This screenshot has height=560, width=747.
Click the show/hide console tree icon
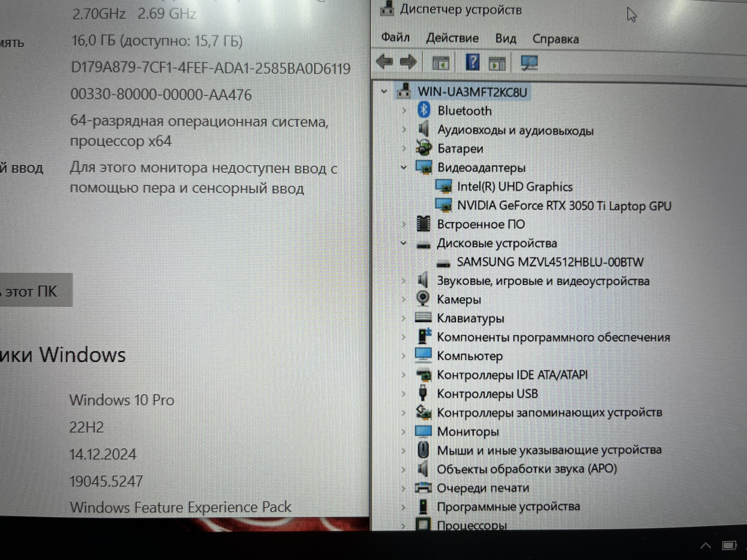441,63
